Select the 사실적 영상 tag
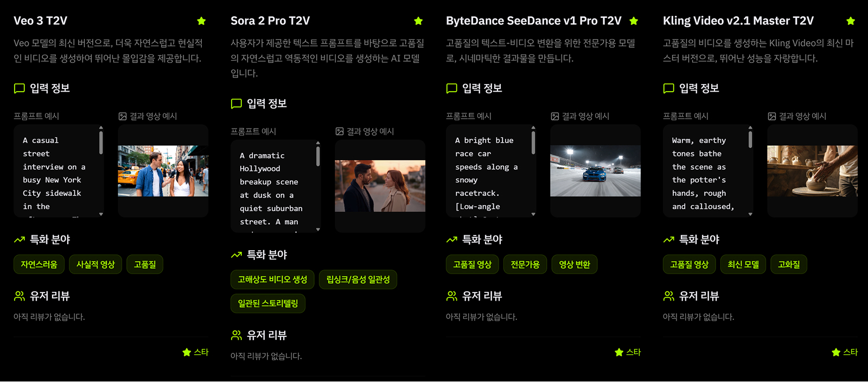 [x=95, y=264]
